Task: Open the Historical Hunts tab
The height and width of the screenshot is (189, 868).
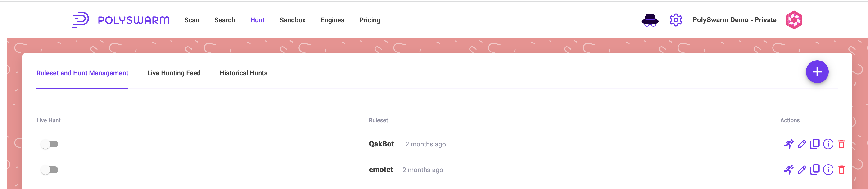Action: tap(243, 73)
